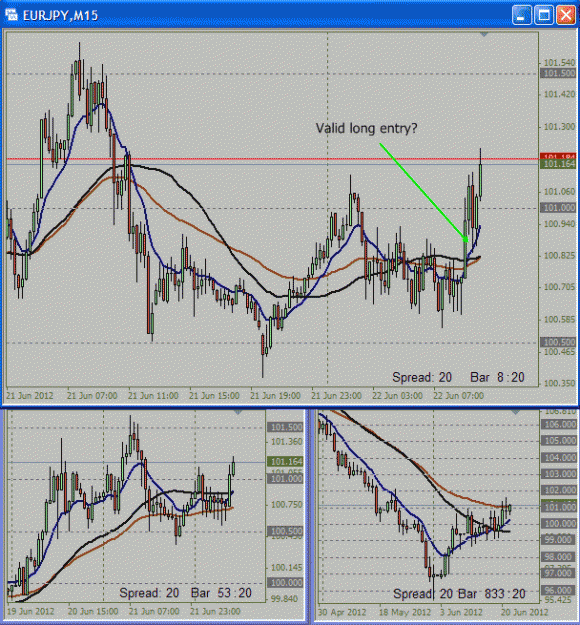Click the EURJPY,M15 window title text
The image size is (580, 625).
tap(60, 16)
